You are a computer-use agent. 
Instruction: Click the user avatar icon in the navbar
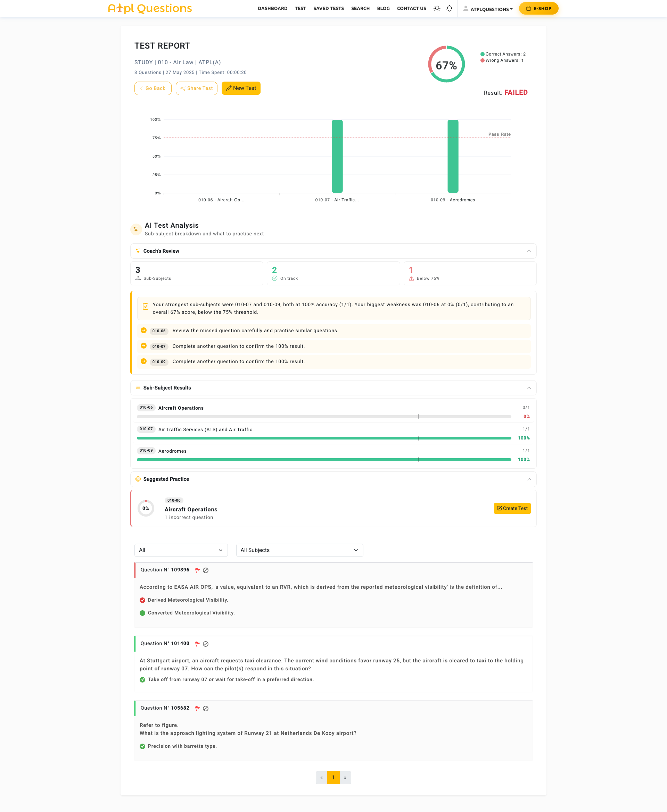coord(465,8)
